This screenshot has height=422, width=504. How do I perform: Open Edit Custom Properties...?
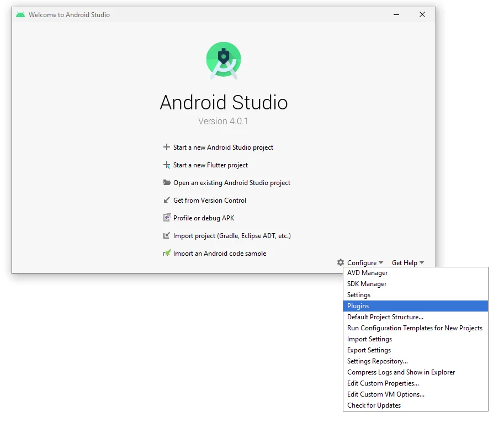click(416, 383)
